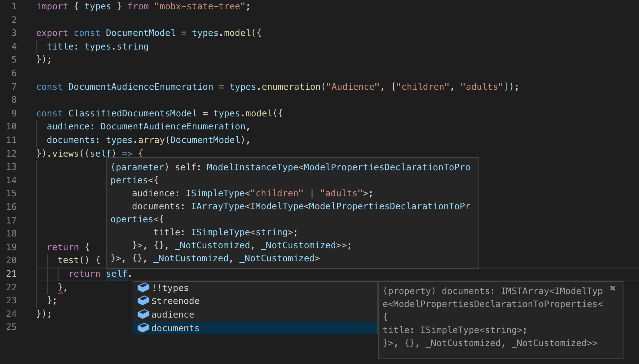639x364 pixels.
Task: Click the "Audience" string literal on line 7
Action: [353, 87]
